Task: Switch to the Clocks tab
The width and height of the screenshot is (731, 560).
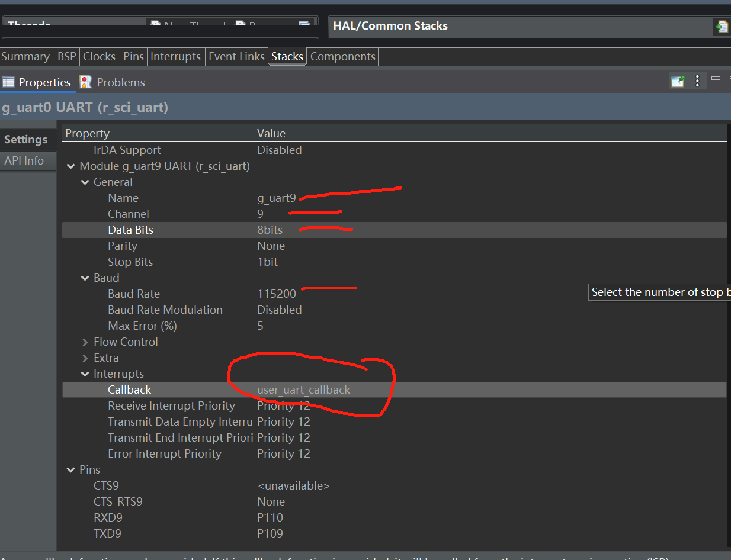Action: coord(99,56)
